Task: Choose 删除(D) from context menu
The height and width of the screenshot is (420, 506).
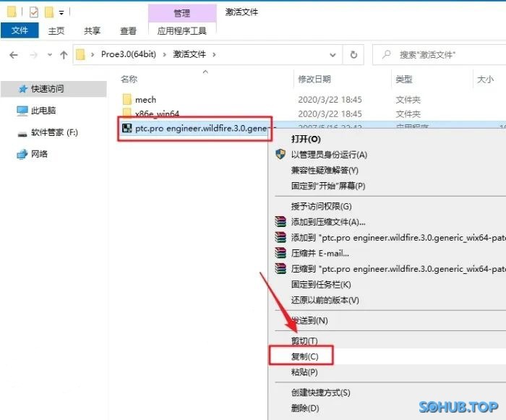Action: click(x=305, y=408)
